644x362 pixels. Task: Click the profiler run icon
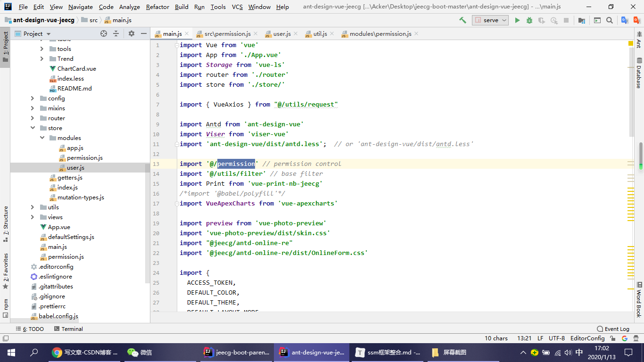pos(554,20)
